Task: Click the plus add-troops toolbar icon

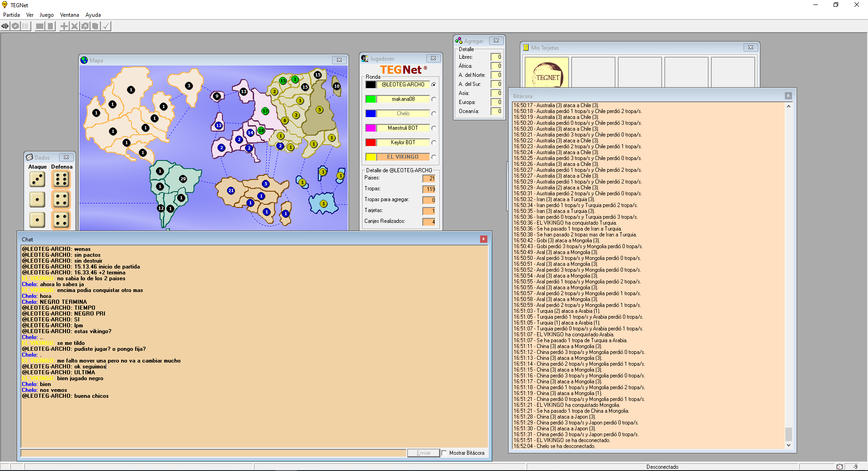Action: coord(64,26)
